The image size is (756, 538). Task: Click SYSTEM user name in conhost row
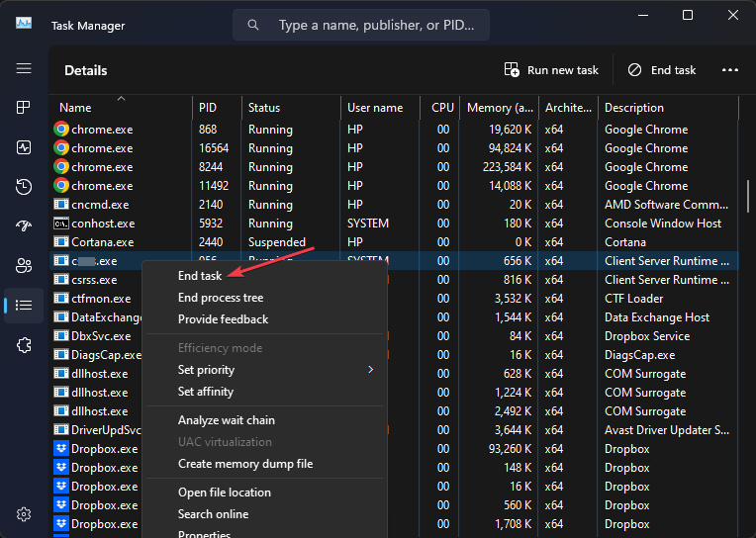[368, 224]
